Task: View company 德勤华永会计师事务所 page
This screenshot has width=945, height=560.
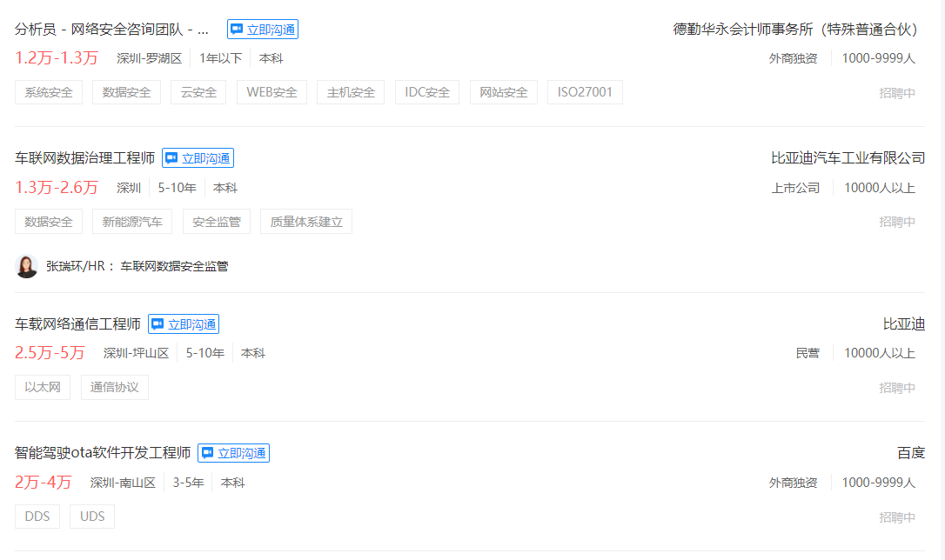Action: (x=796, y=30)
